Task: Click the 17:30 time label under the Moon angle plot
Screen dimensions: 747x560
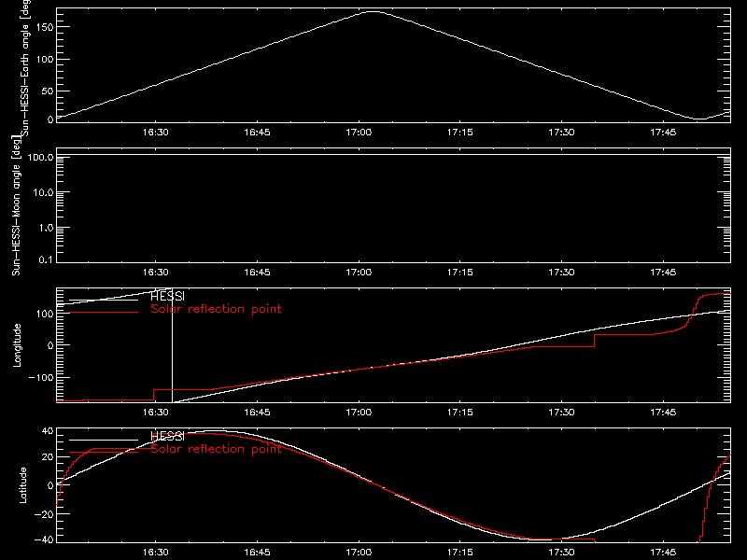Action: pos(561,273)
